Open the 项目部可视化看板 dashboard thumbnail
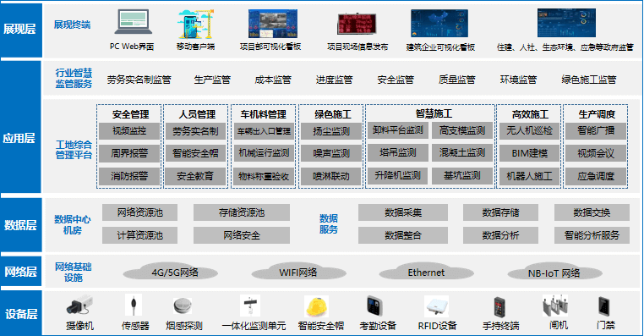The image size is (644, 336). pyautogui.click(x=273, y=24)
